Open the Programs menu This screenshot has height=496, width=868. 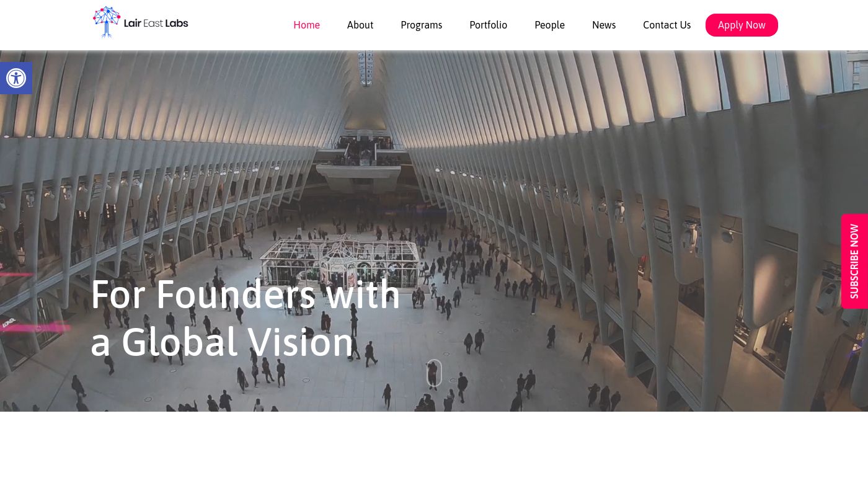[421, 25]
